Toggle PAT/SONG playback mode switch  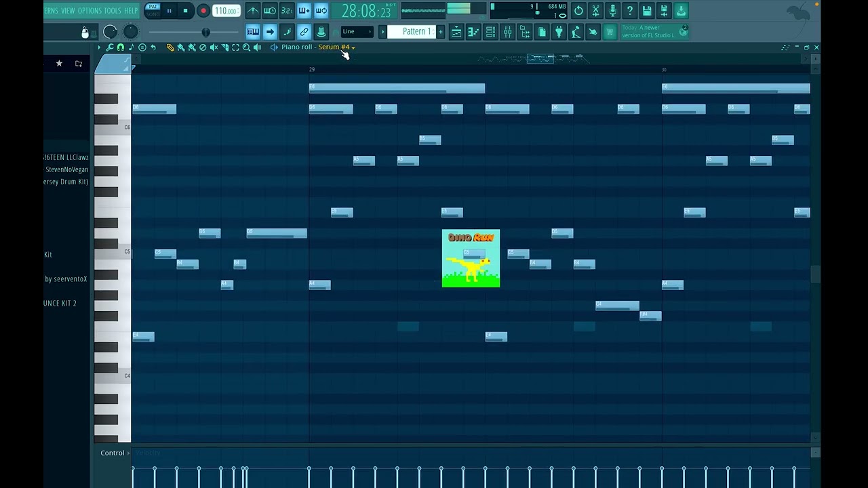click(x=153, y=10)
